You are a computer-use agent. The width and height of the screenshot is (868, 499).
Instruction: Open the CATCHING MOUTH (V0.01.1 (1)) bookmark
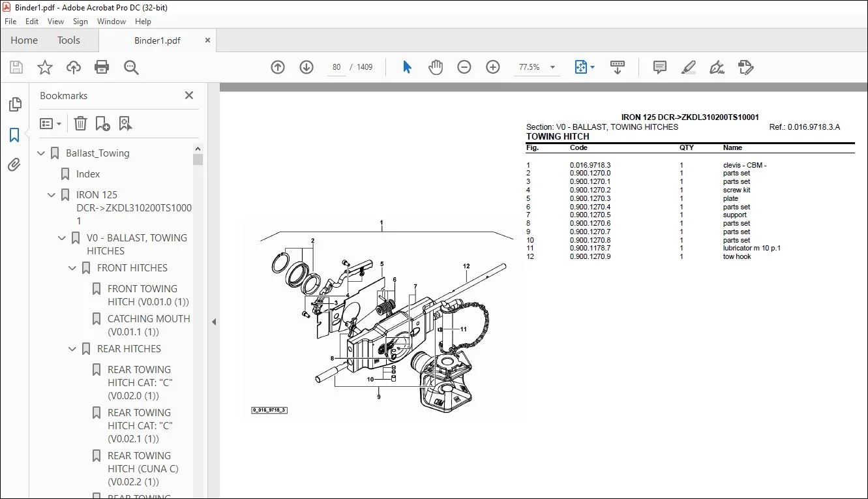coord(149,325)
